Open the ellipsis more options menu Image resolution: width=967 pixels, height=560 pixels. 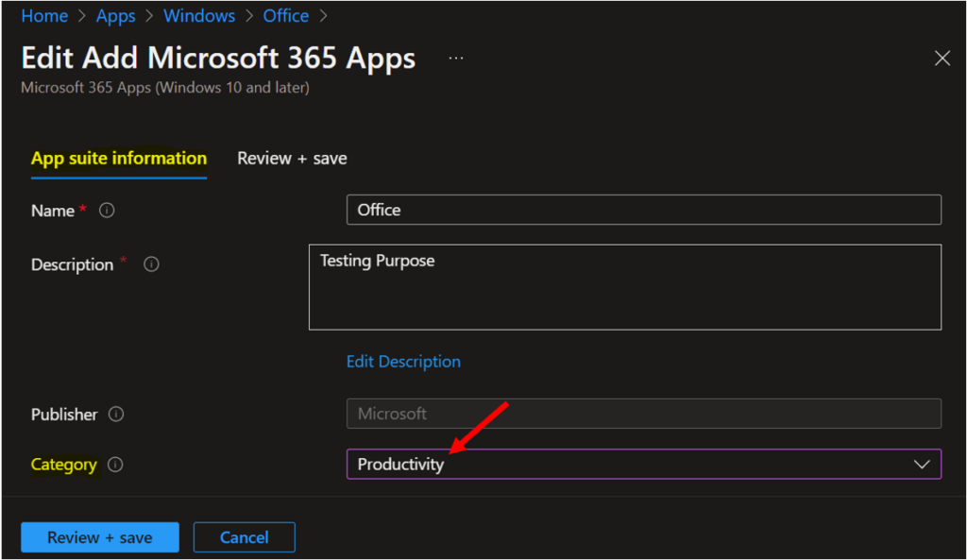pyautogui.click(x=456, y=58)
